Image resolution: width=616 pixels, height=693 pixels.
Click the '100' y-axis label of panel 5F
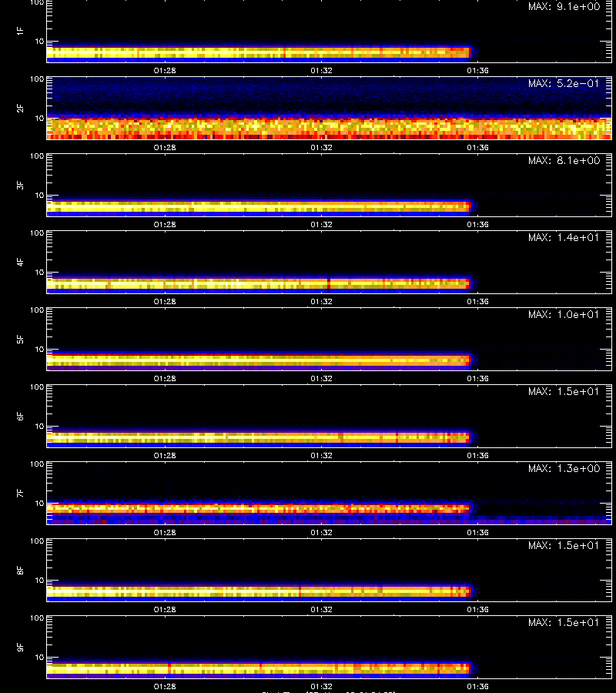click(x=37, y=310)
